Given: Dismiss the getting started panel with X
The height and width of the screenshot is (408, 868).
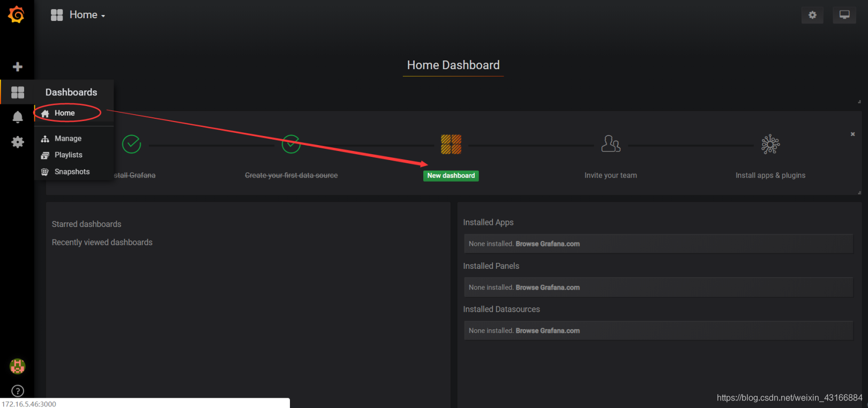Looking at the screenshot, I should [x=852, y=134].
